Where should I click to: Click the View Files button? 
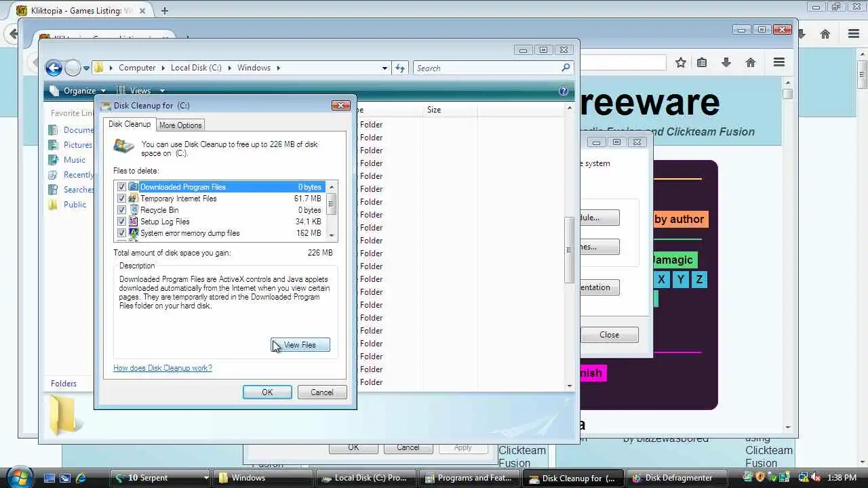pos(300,345)
